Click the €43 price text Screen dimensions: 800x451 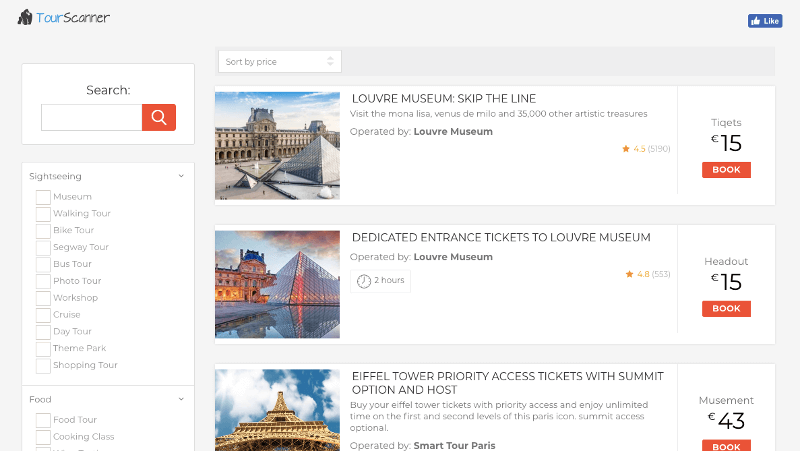(x=726, y=421)
